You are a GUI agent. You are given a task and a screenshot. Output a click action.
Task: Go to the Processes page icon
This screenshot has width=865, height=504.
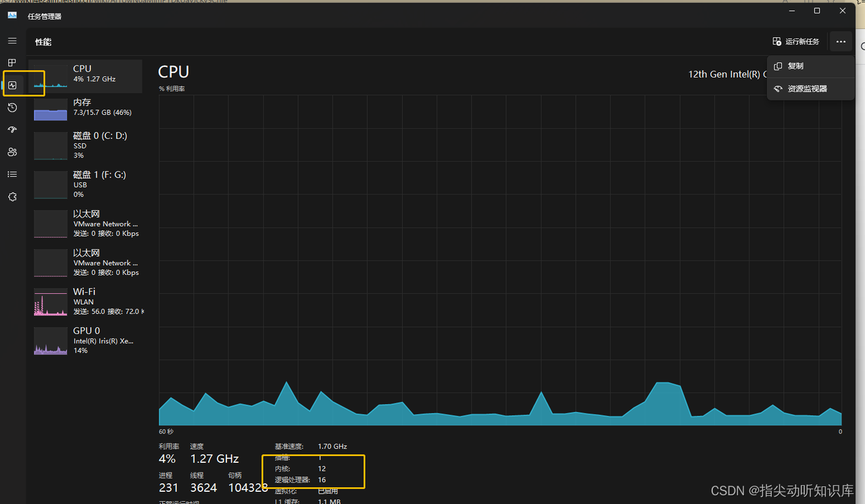[x=12, y=63]
